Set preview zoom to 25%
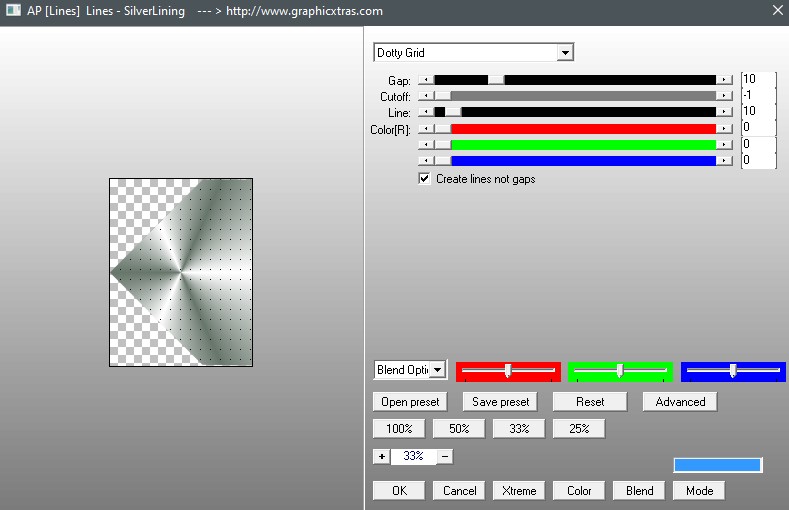This screenshot has height=510, width=789. 579,429
